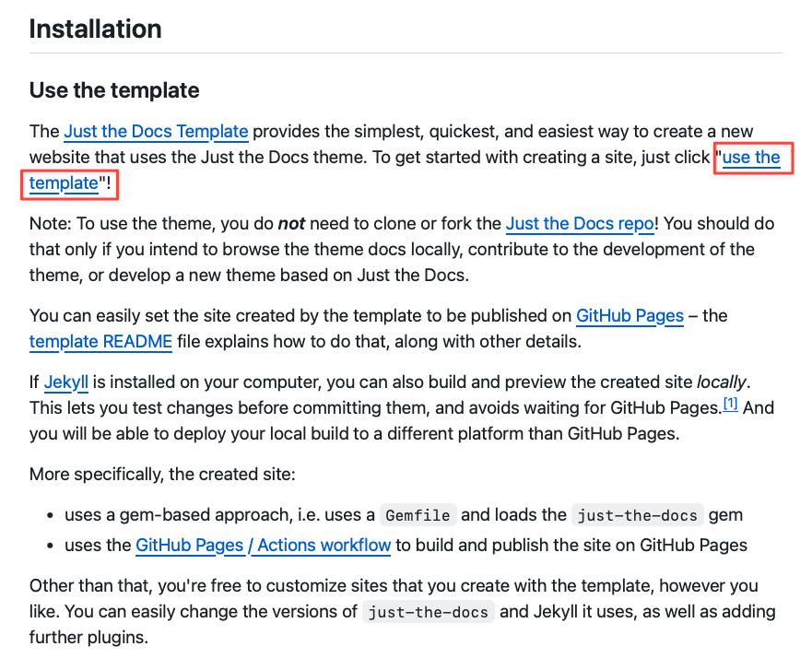Open the GitHub Pages link in third paragraph
The width and height of the screenshot is (812, 670).
(x=630, y=315)
